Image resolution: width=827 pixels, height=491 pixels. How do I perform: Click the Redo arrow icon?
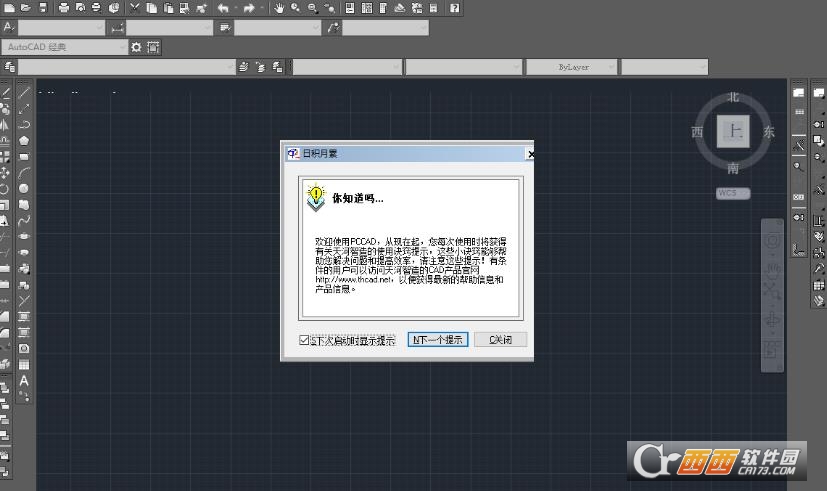[x=249, y=8]
